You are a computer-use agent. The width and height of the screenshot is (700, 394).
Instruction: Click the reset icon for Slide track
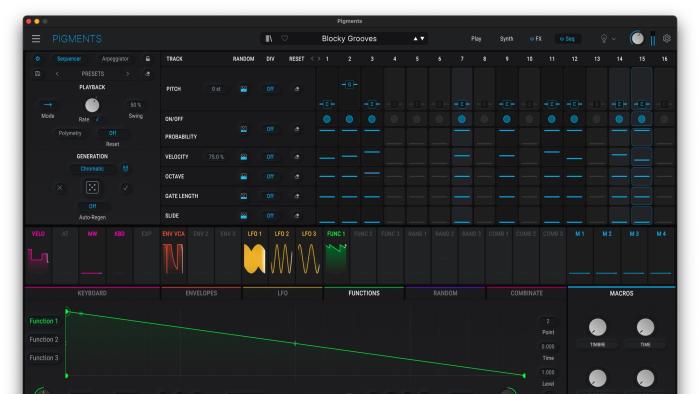297,216
